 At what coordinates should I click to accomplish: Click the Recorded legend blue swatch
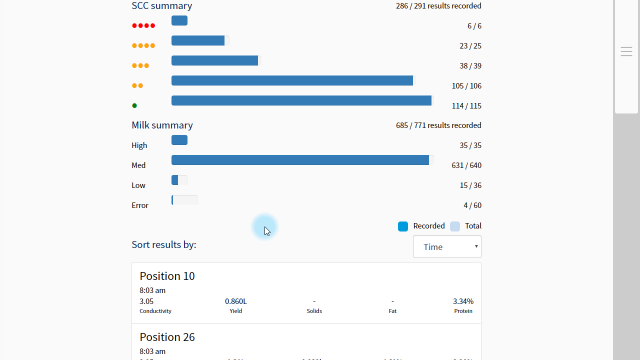(x=403, y=227)
